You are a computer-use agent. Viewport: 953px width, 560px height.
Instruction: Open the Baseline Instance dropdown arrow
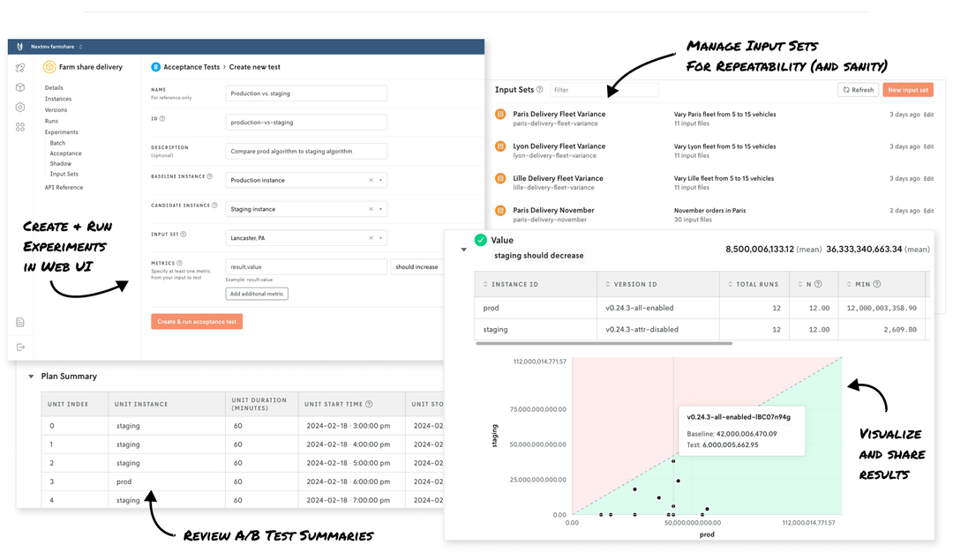[x=380, y=181]
